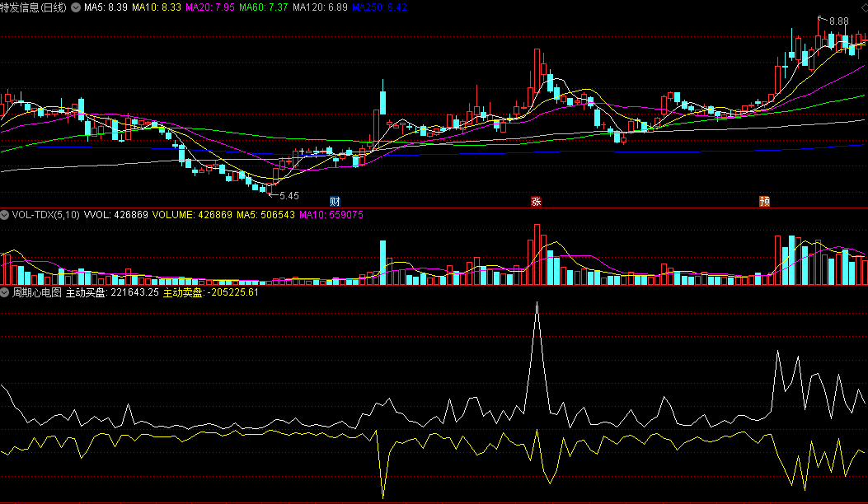Click the VVOL: 426869 value

click(x=115, y=215)
